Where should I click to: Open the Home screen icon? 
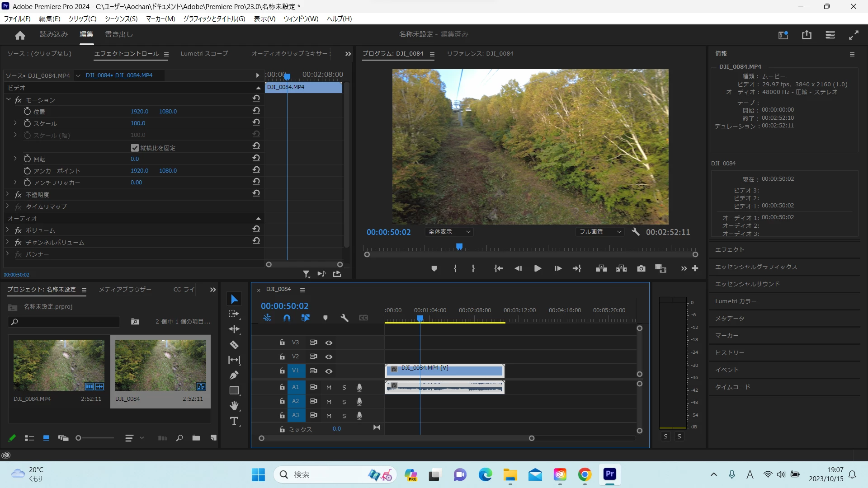point(20,35)
